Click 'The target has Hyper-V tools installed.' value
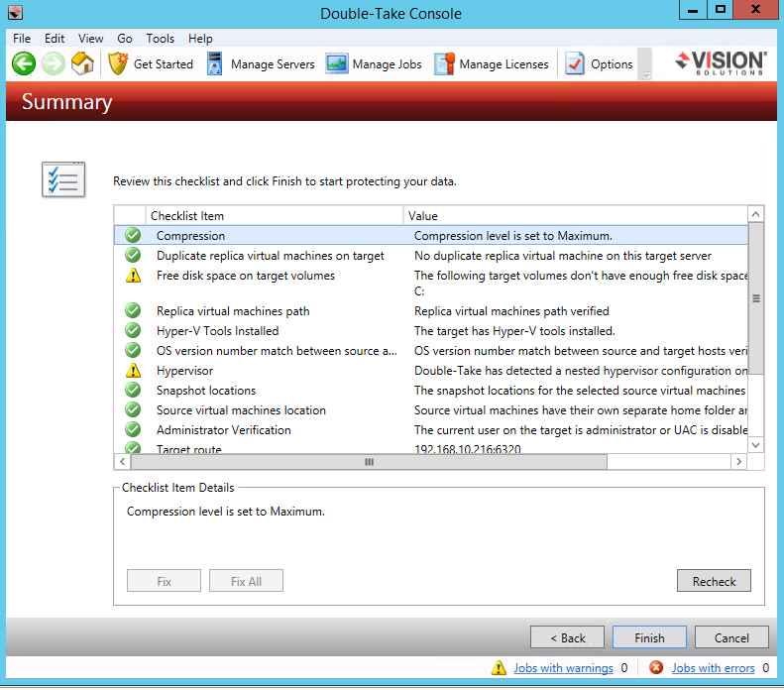Image resolution: width=784 pixels, height=690 pixels. (514, 330)
